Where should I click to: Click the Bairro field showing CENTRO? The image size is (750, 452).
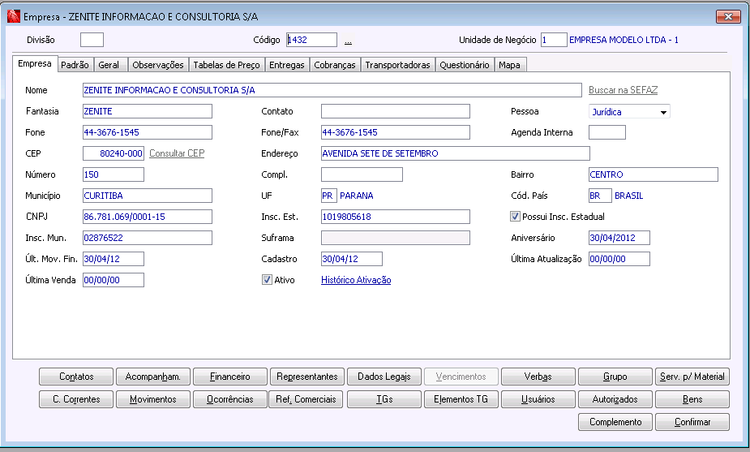click(x=653, y=175)
